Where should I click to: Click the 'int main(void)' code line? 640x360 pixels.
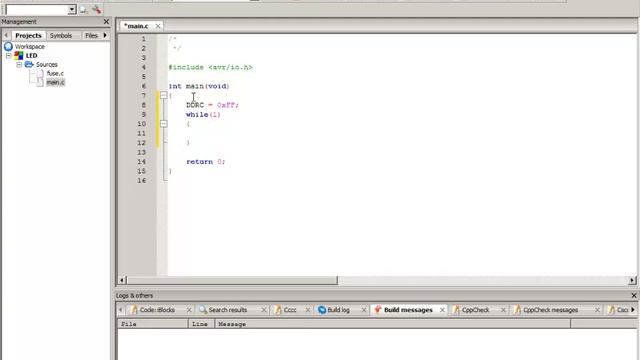coord(199,86)
